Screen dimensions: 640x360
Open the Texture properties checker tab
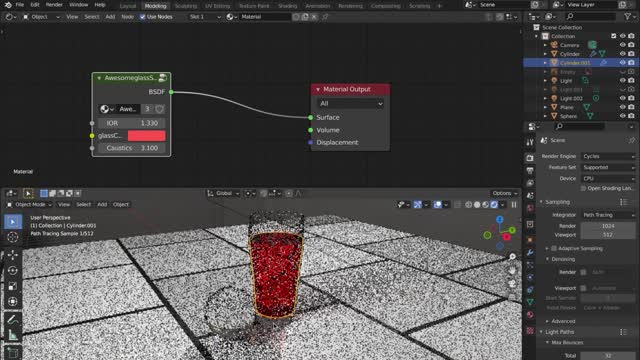530,330
